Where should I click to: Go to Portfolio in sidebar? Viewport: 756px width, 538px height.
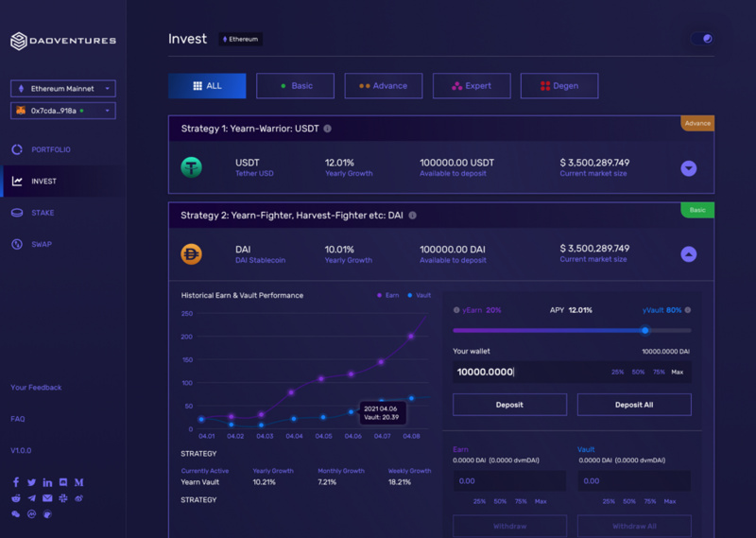[x=51, y=149]
